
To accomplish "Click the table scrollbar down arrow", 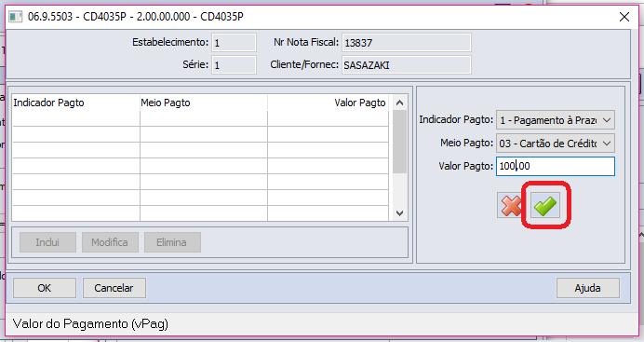I will click(x=399, y=212).
